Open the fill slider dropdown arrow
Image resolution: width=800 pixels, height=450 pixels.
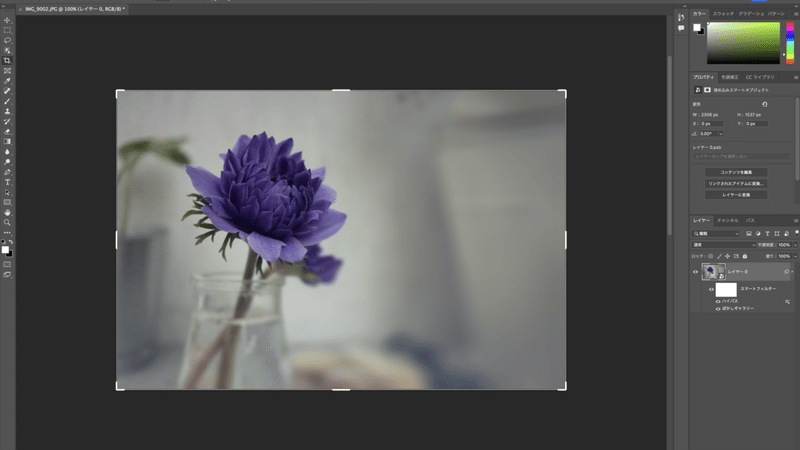click(795, 256)
